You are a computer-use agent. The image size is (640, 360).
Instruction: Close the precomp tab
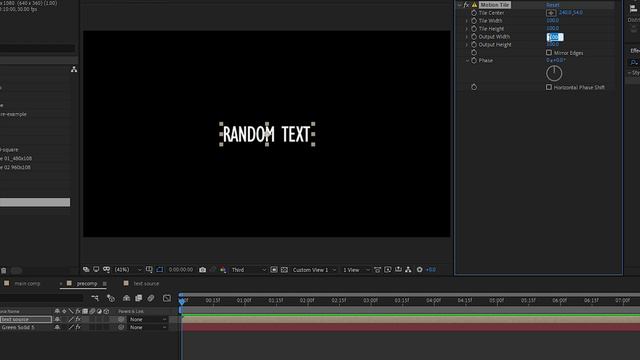(61, 283)
